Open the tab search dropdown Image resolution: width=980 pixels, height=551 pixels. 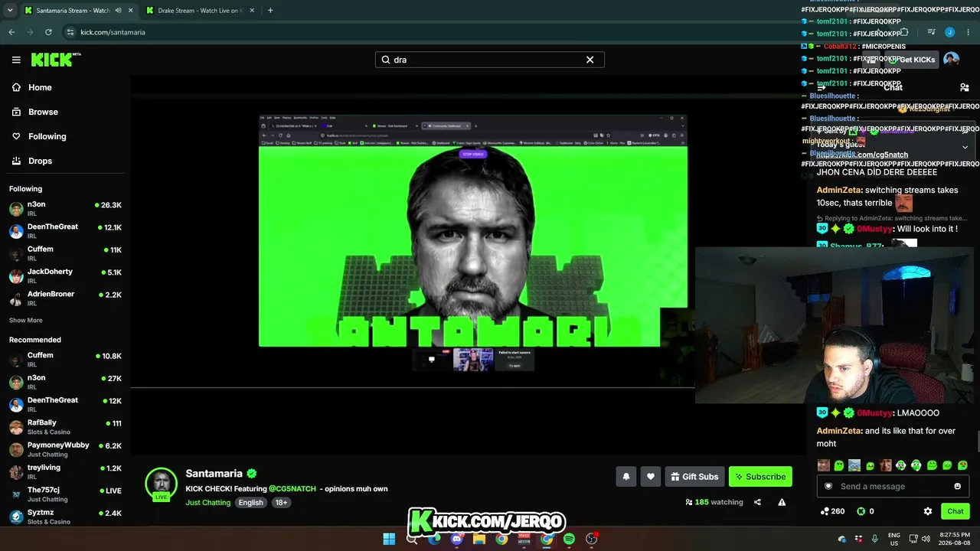click(10, 11)
